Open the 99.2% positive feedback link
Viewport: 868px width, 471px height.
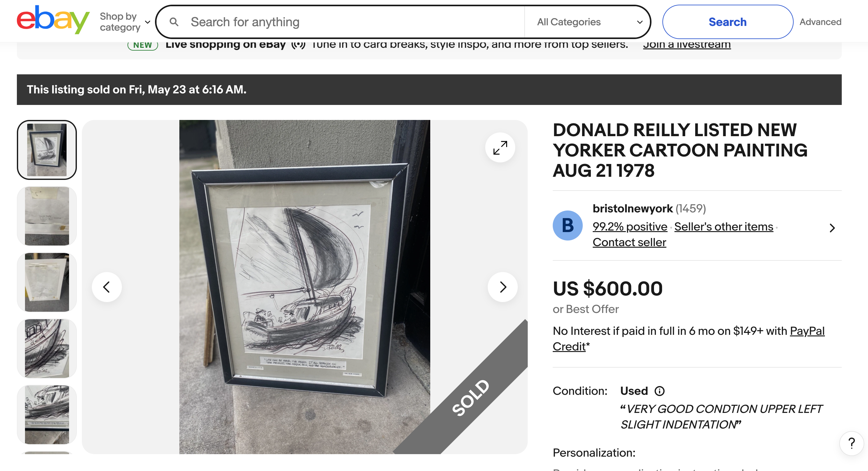630,227
